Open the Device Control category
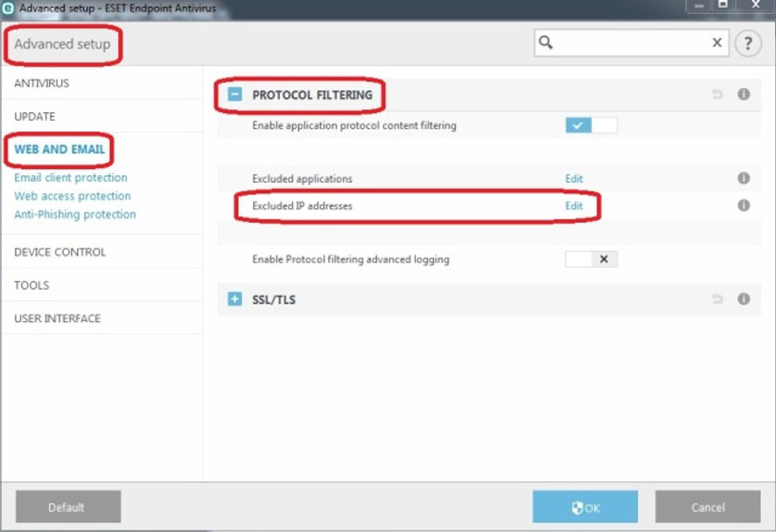 tap(59, 252)
